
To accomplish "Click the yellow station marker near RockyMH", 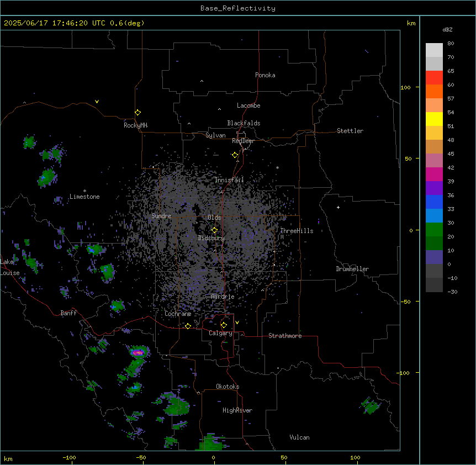I will point(137,113).
